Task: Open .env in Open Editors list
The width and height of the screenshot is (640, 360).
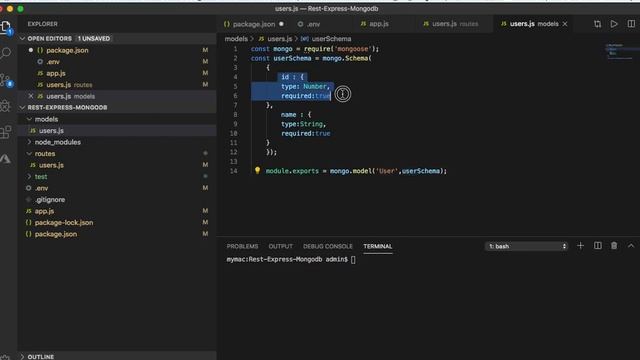Action: (117, 62)
